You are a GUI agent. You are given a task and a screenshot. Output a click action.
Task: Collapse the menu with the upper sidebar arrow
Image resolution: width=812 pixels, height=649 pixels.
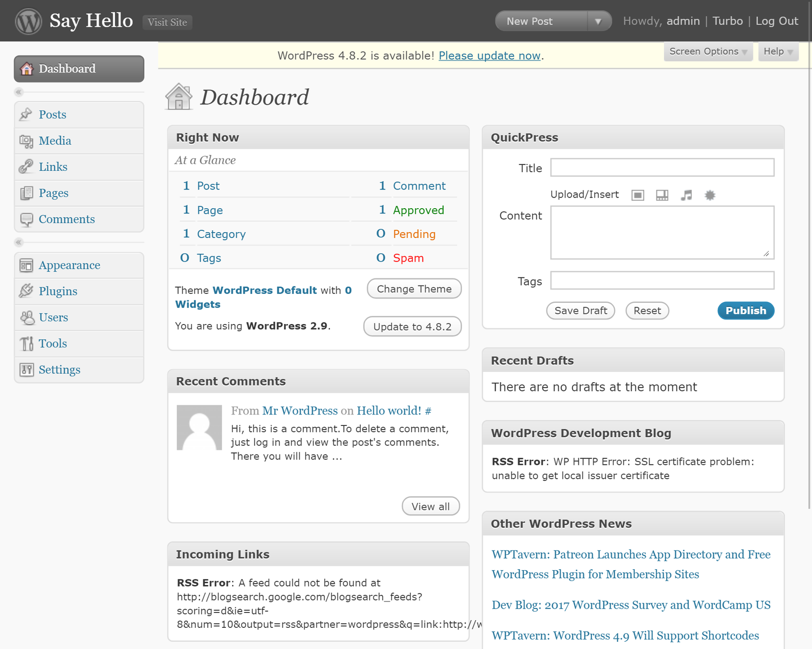[x=19, y=92]
